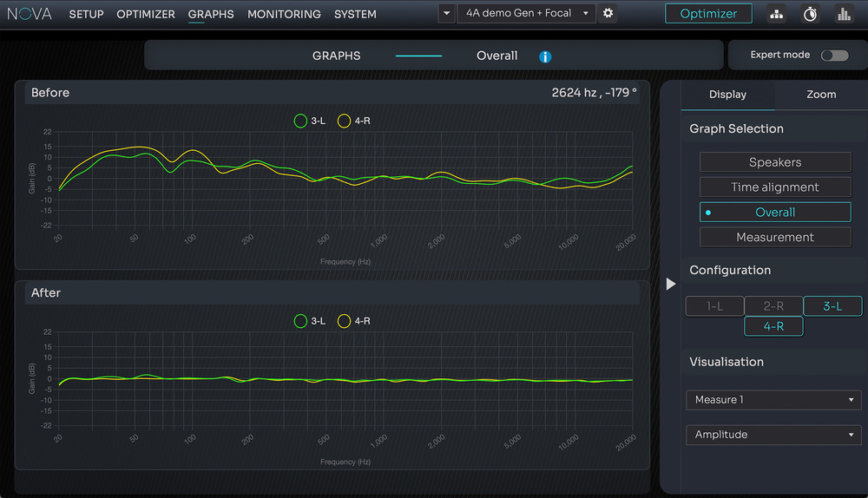Toggle 4-R legend circle in After graph
868x498 pixels.
pyautogui.click(x=344, y=321)
